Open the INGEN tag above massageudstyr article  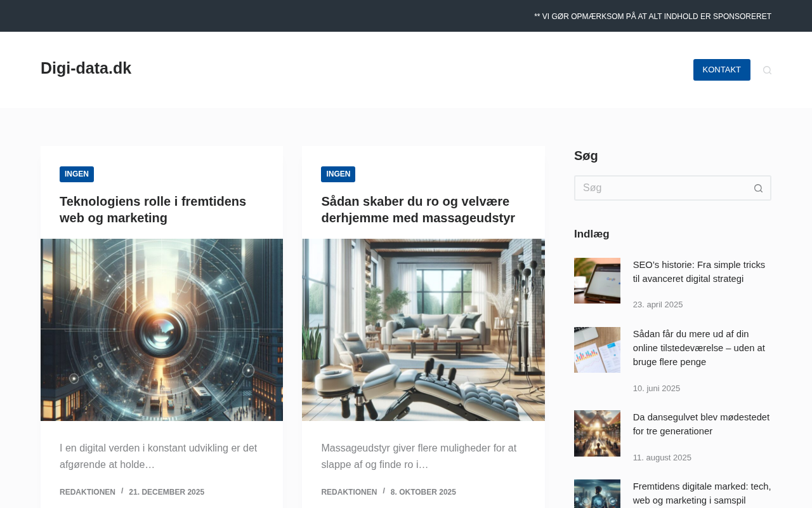pos(338,174)
